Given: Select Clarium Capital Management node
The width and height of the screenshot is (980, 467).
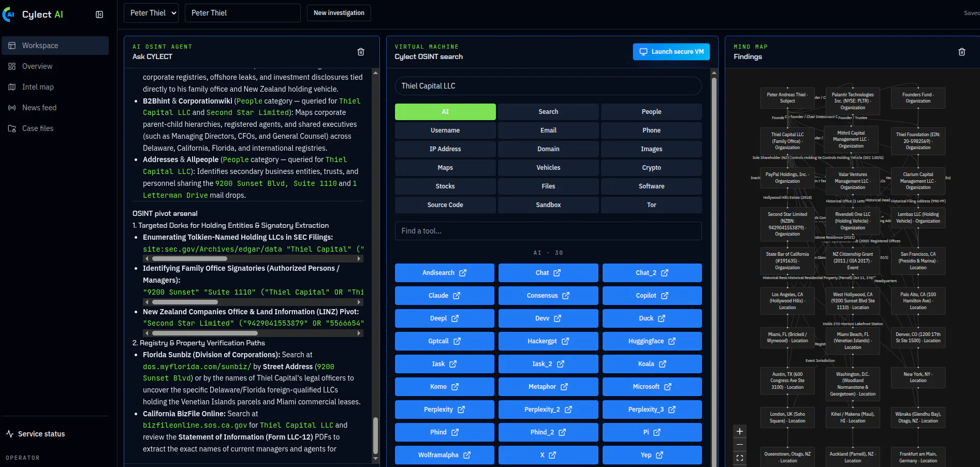Looking at the screenshot, I should click(x=918, y=181).
